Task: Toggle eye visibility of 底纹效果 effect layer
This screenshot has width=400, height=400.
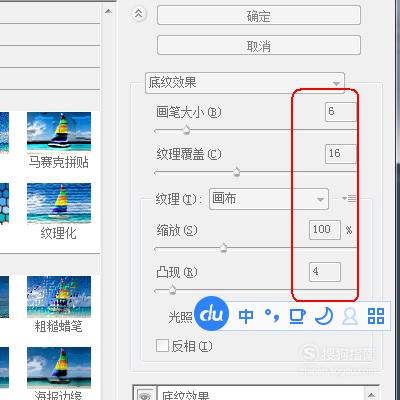Action: pyautogui.click(x=145, y=395)
